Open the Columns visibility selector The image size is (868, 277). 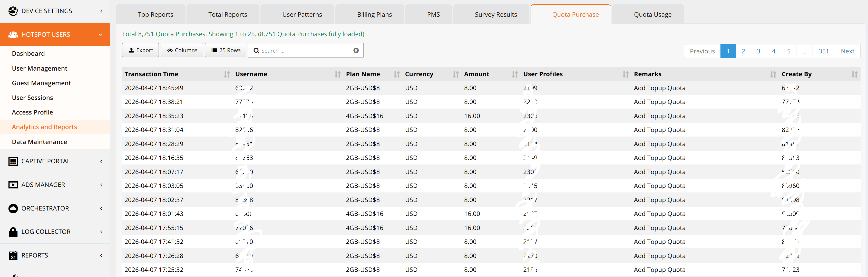coord(182,50)
